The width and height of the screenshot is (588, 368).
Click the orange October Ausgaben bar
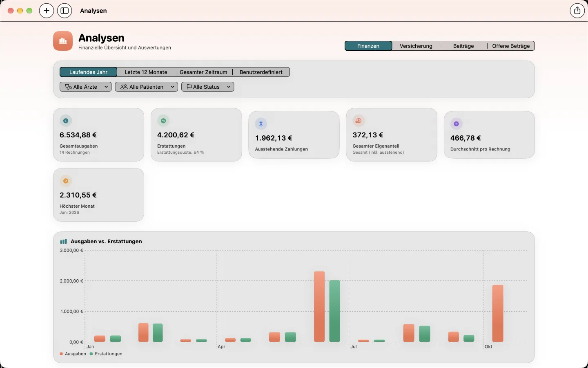coord(498,313)
